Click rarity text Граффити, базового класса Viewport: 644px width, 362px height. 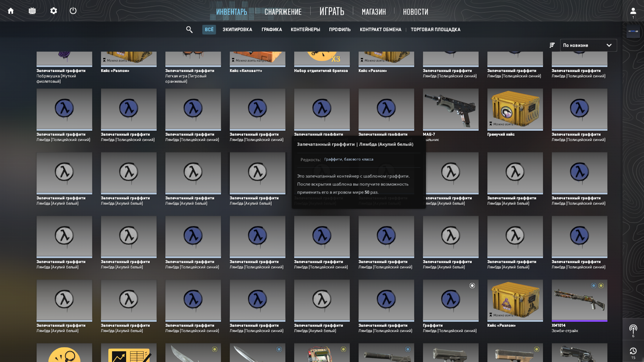click(x=348, y=159)
